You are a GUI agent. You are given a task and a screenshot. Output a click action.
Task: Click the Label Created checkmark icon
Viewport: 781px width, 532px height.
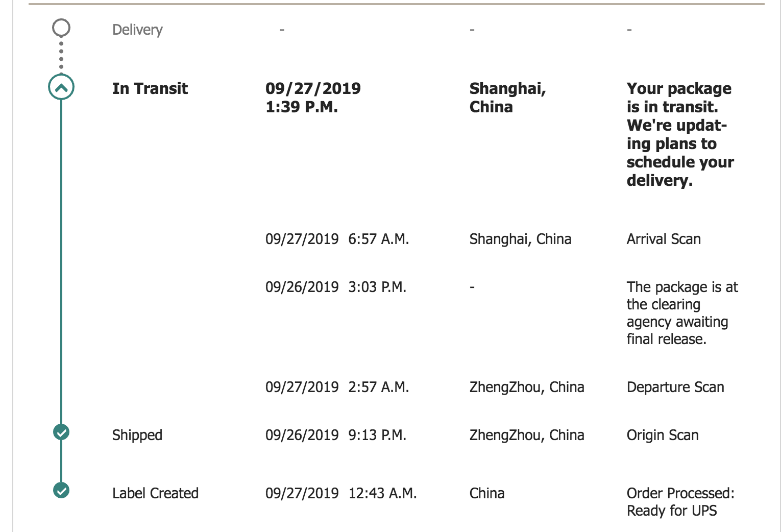[61, 490]
